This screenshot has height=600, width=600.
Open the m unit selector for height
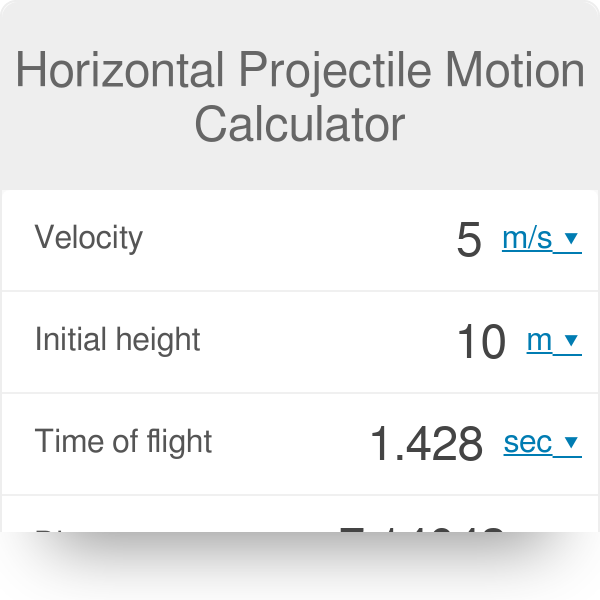540,341
